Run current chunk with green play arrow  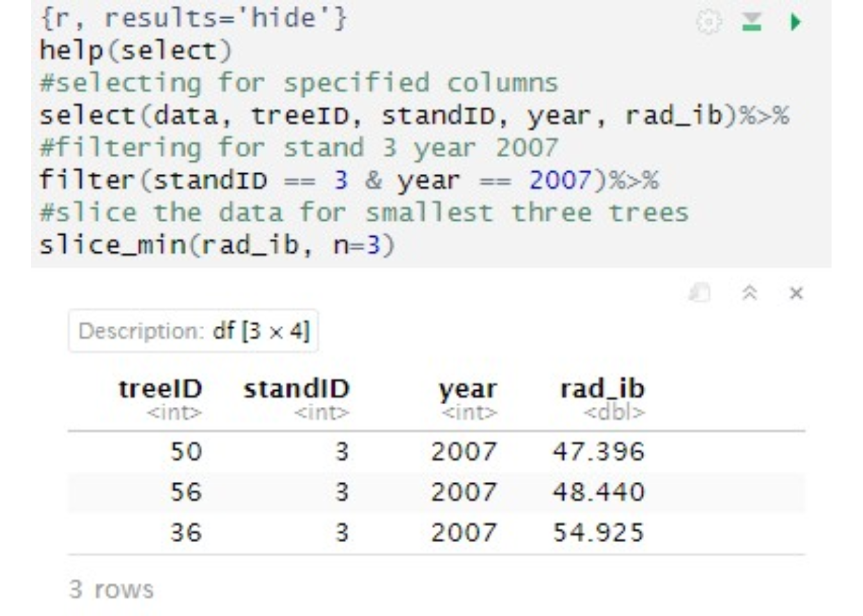point(796,22)
